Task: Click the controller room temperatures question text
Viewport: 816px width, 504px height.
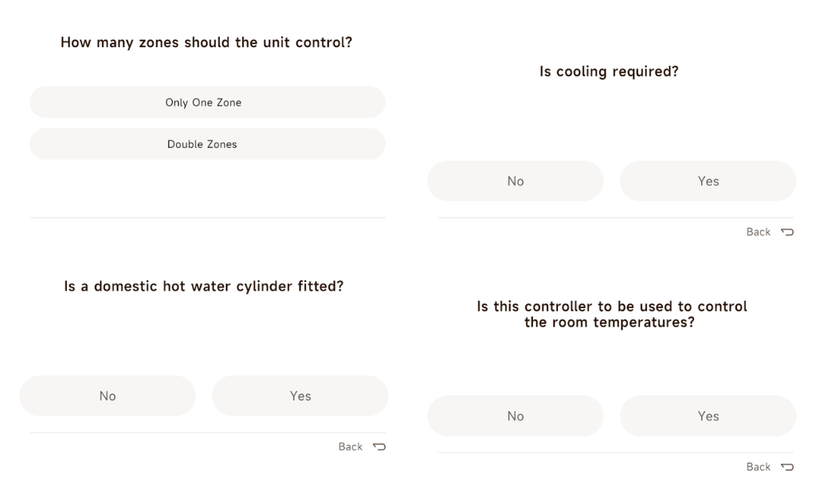Action: pos(611,315)
